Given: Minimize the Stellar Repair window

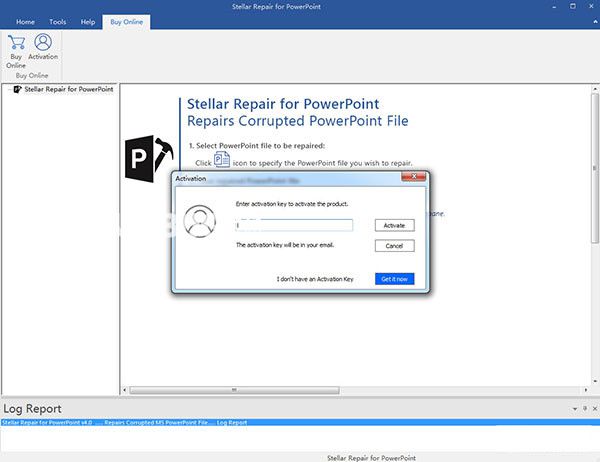Looking at the screenshot, I should [554, 7].
